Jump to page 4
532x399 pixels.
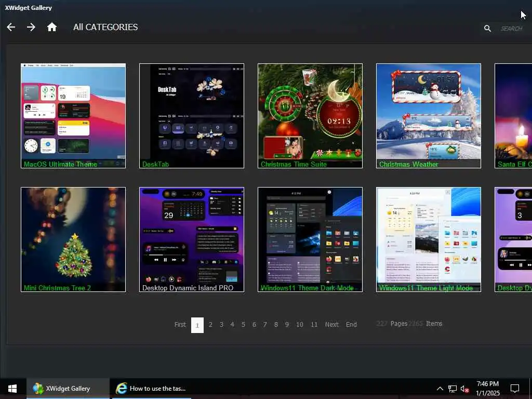(x=232, y=325)
